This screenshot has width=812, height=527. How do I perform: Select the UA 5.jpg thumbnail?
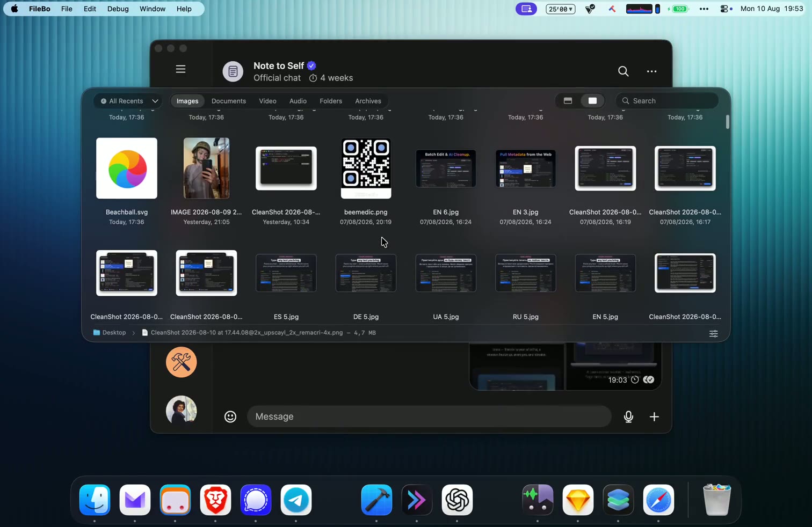[446, 273]
